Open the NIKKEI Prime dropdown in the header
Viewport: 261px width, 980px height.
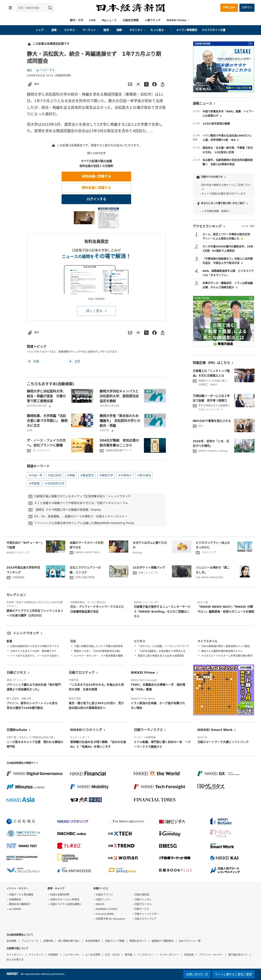point(178,20)
